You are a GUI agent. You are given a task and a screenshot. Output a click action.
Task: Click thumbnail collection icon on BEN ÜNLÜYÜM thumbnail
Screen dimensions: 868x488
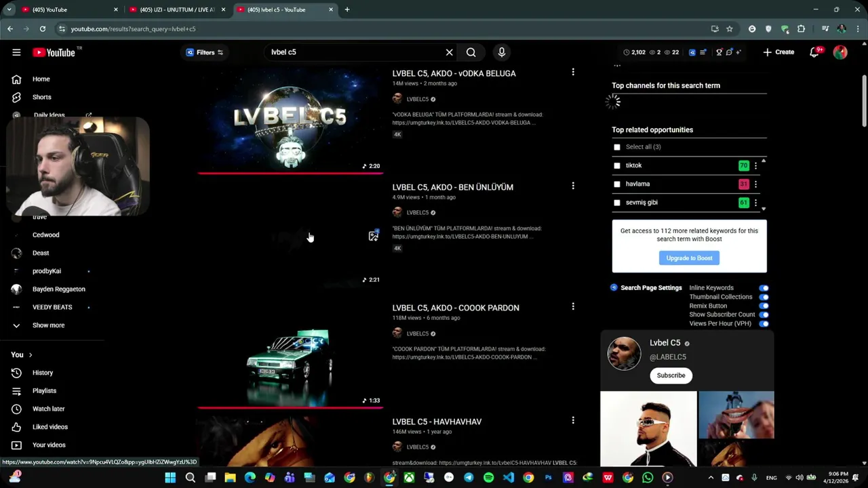pos(374,236)
